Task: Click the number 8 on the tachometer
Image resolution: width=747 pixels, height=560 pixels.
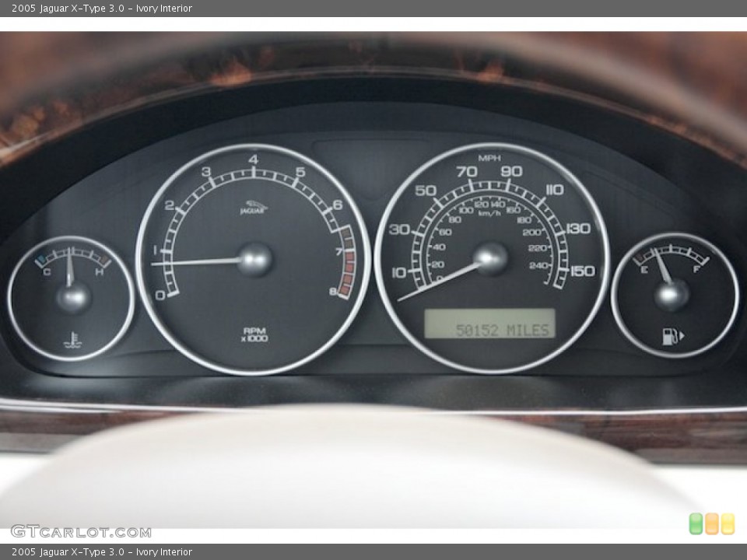Action: coord(334,291)
